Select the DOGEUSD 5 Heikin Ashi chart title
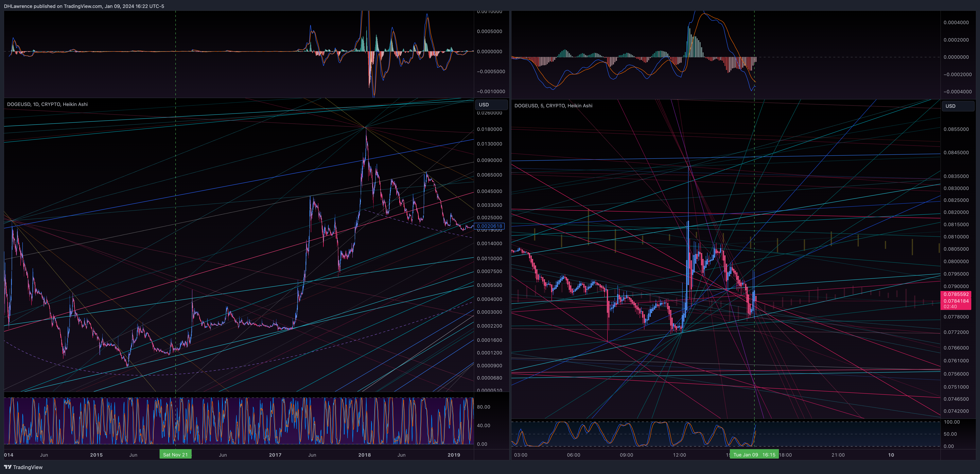The width and height of the screenshot is (980, 474). pos(553,106)
